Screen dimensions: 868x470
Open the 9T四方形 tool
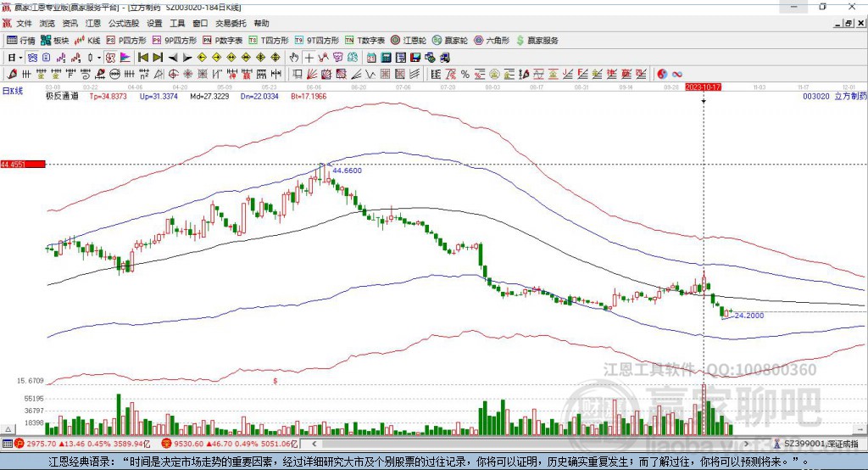317,41
